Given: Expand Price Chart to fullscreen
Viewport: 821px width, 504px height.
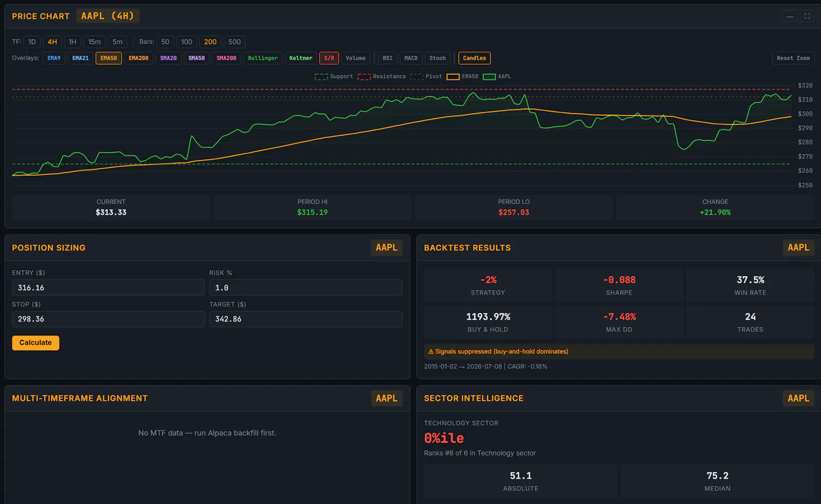Looking at the screenshot, I should click(x=807, y=16).
